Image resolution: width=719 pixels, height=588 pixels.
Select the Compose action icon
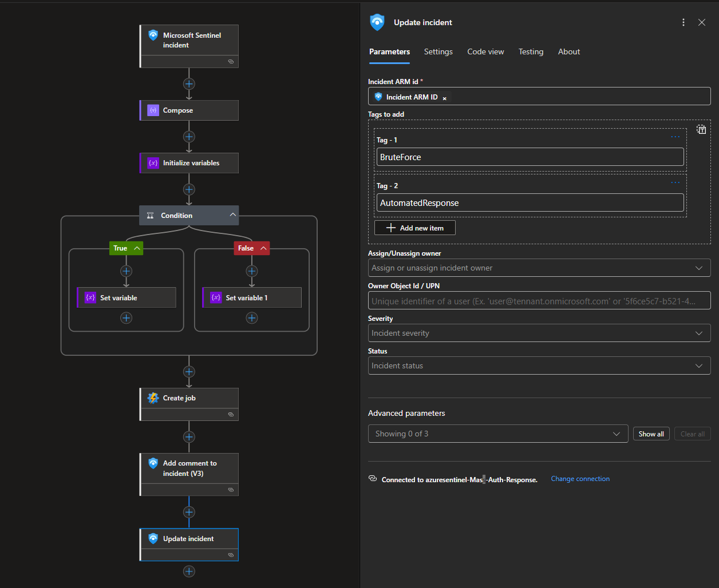coord(153,110)
